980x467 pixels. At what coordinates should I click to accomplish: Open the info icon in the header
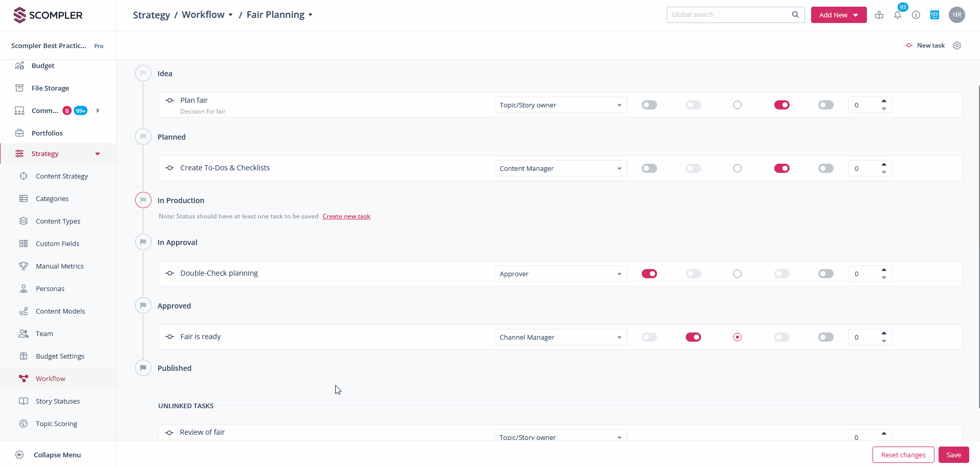[x=916, y=15]
